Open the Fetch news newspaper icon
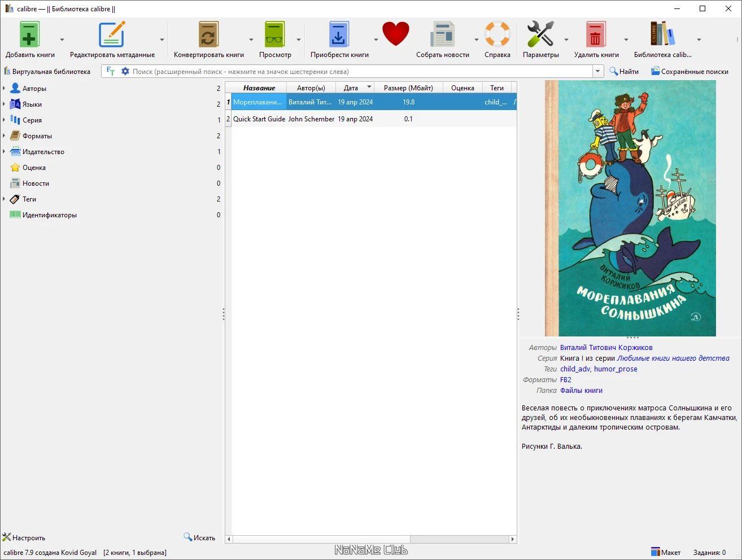The image size is (742, 560). coord(442,35)
